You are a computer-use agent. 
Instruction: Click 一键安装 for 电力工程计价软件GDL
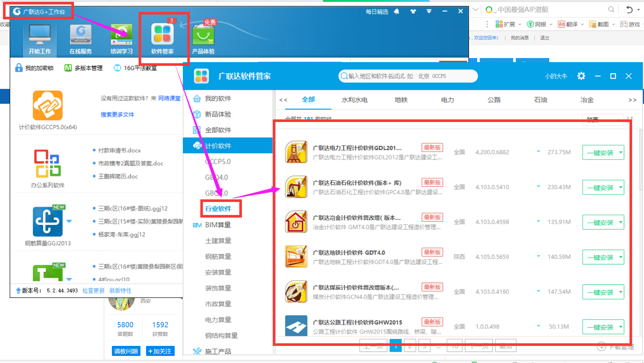pos(600,152)
